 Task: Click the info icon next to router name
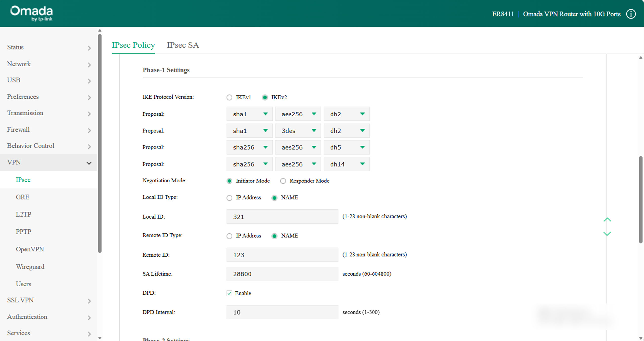(x=631, y=14)
